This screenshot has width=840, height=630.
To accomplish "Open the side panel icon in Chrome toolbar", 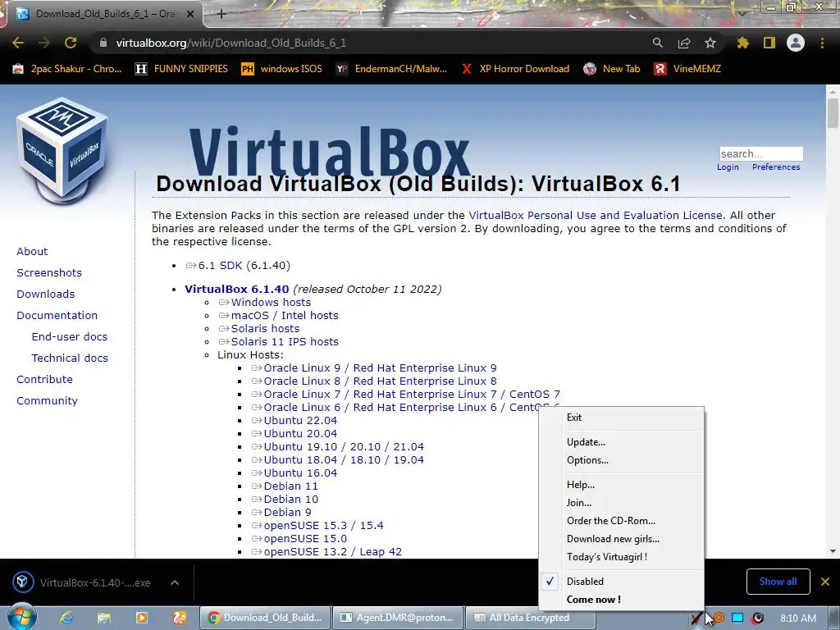I will (769, 43).
